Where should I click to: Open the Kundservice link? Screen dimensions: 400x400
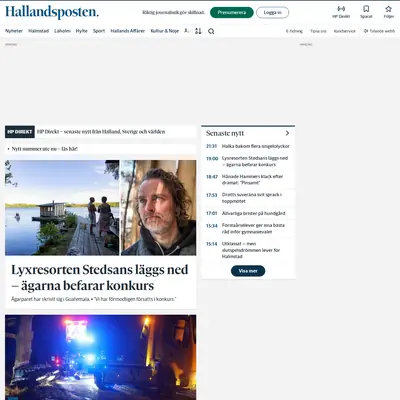(x=345, y=31)
